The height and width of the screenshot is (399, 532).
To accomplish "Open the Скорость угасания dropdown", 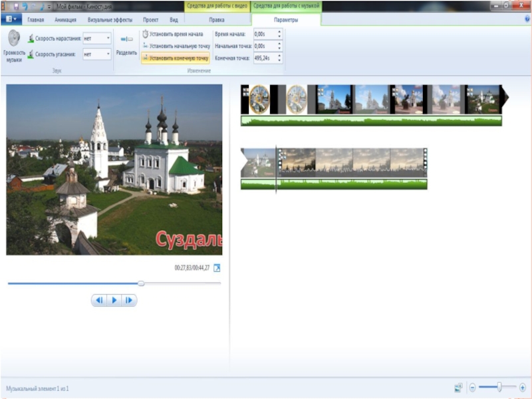I will tap(96, 54).
